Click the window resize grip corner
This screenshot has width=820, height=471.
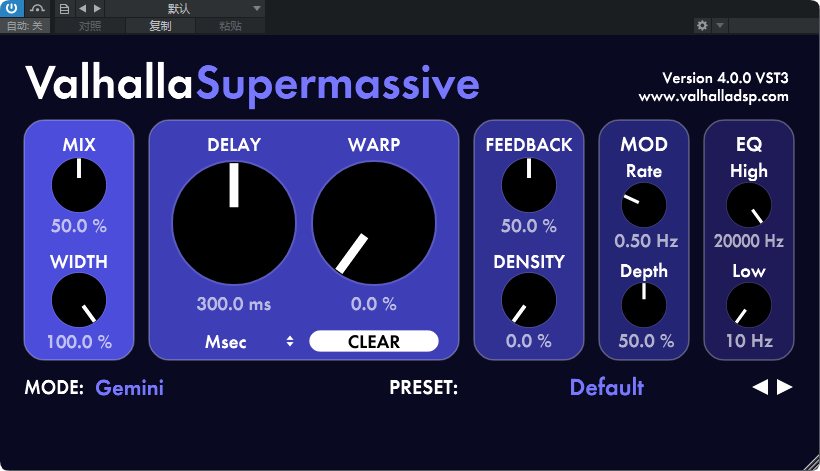[x=812, y=463]
